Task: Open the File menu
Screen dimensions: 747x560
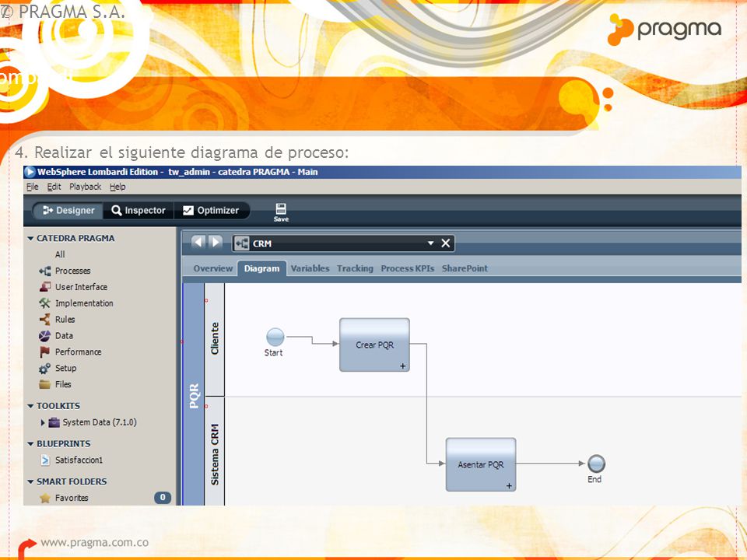Action: coord(33,187)
